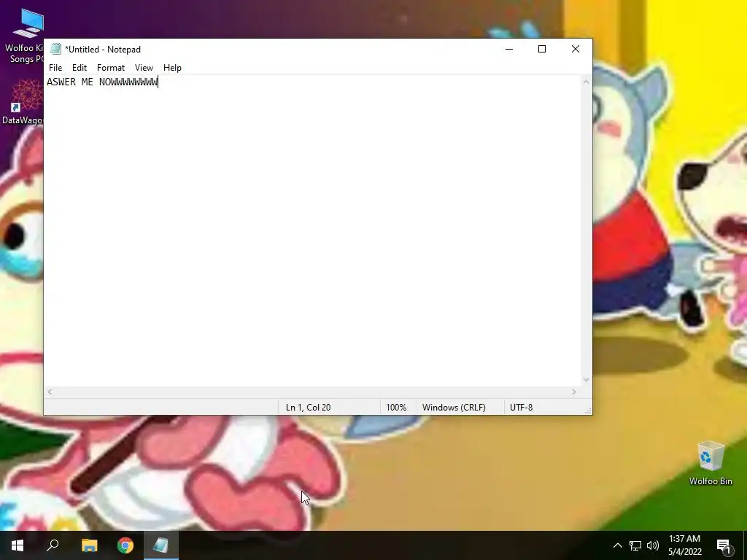Viewport: 747px width, 560px height.
Task: Click the 'Ln 1, Col 20' status text
Action: pyautogui.click(x=309, y=408)
